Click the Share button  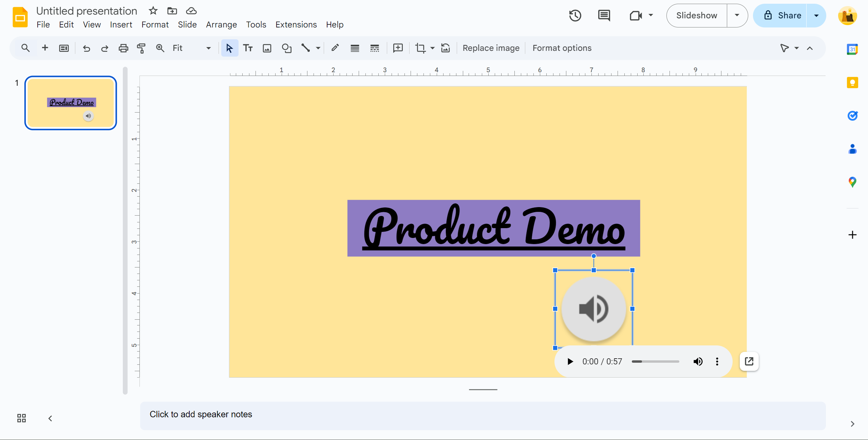(x=780, y=16)
